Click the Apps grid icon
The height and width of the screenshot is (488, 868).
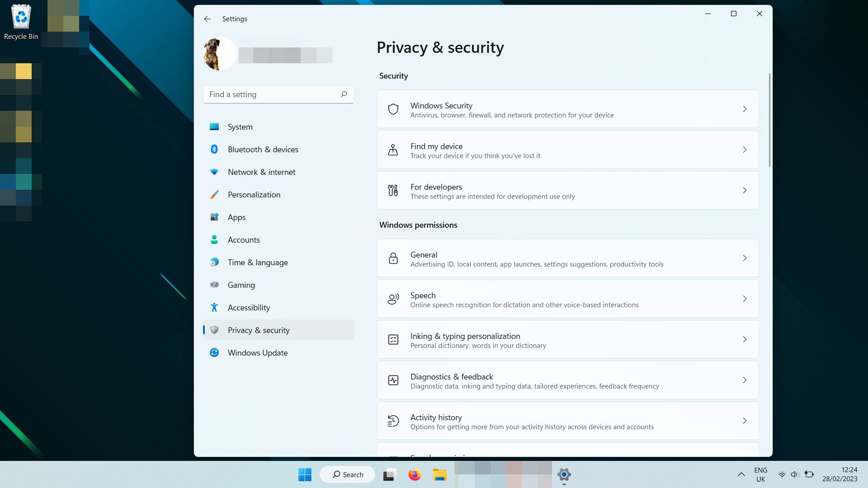point(214,217)
